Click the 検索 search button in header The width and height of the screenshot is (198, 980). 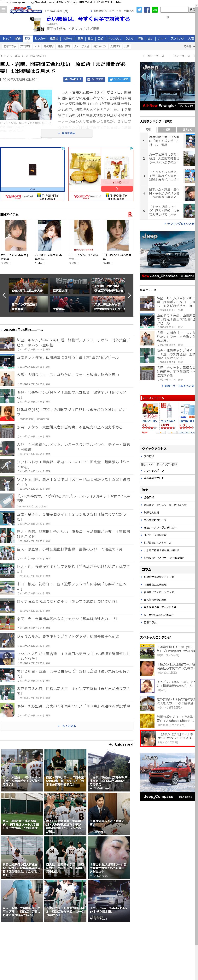[x=192, y=10]
